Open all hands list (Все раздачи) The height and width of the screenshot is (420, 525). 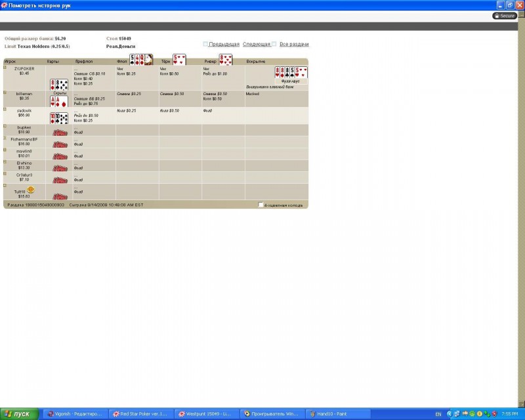[x=294, y=44]
